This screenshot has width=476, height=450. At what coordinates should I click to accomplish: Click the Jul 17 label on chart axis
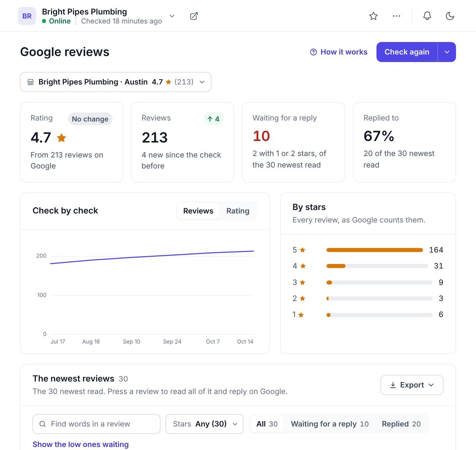[58, 342]
